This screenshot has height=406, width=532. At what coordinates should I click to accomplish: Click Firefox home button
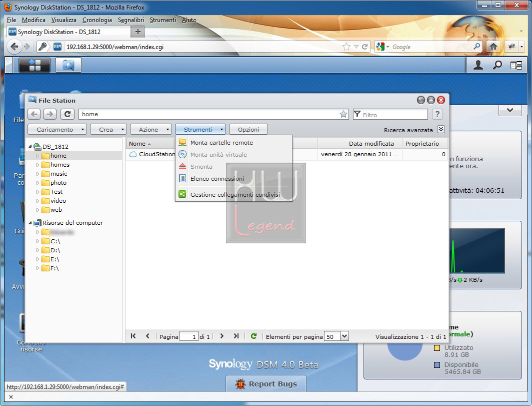coord(493,47)
